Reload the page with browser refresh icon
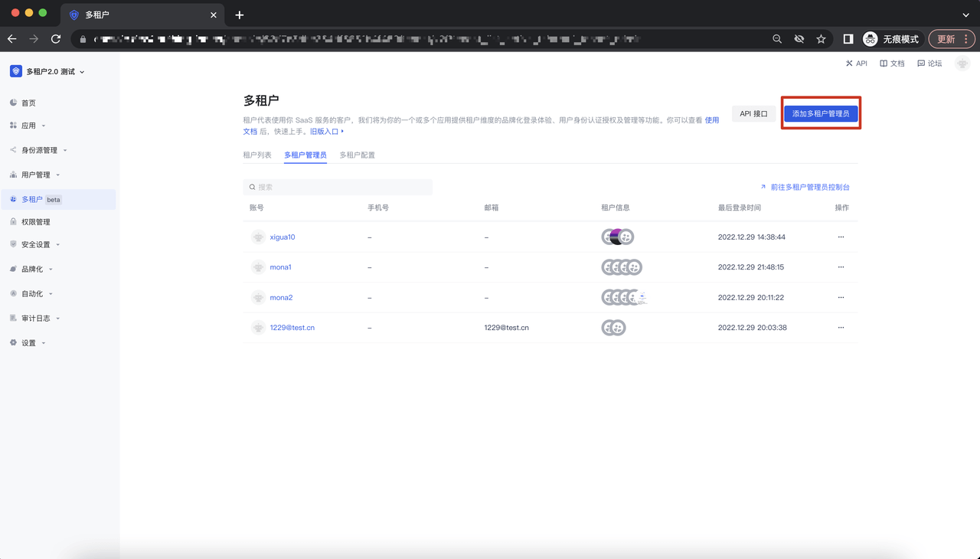The height and width of the screenshot is (559, 980). point(56,38)
